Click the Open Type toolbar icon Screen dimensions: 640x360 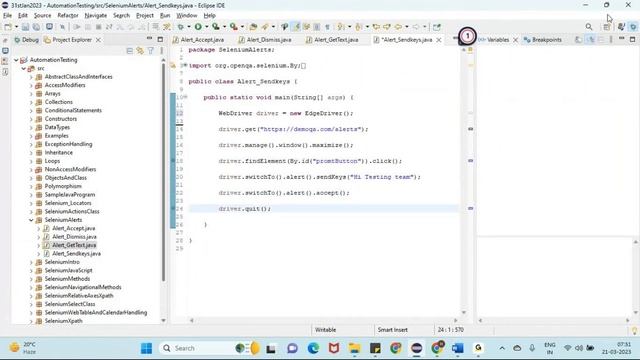click(x=253, y=27)
